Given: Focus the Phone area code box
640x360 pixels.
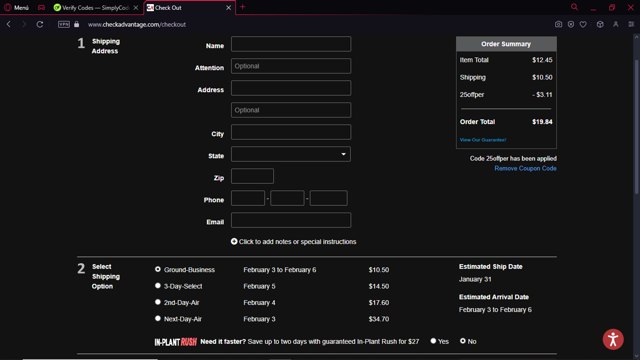Looking at the screenshot, I should click(x=248, y=198).
